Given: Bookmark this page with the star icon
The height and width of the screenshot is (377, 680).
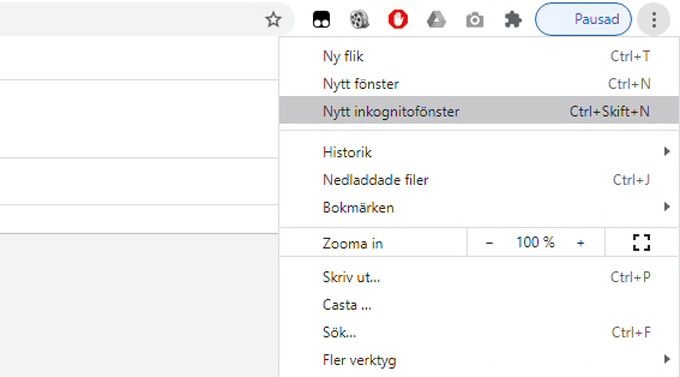Looking at the screenshot, I should coord(273,20).
